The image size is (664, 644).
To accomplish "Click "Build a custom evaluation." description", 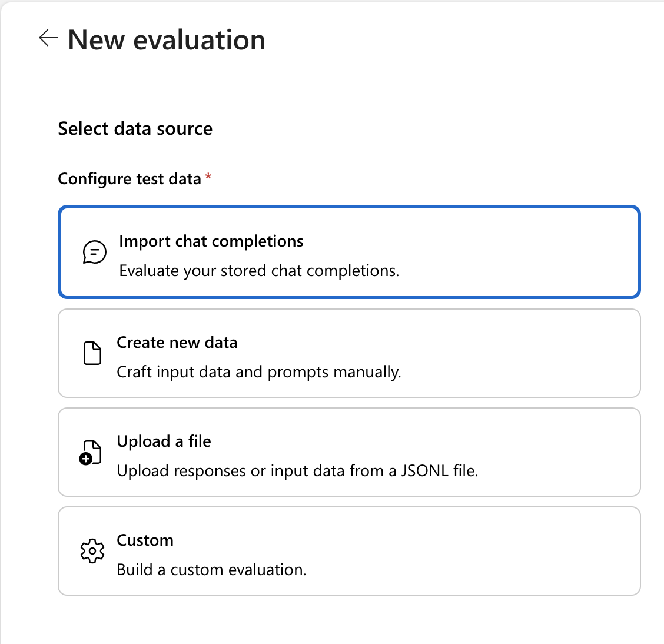I will click(211, 570).
